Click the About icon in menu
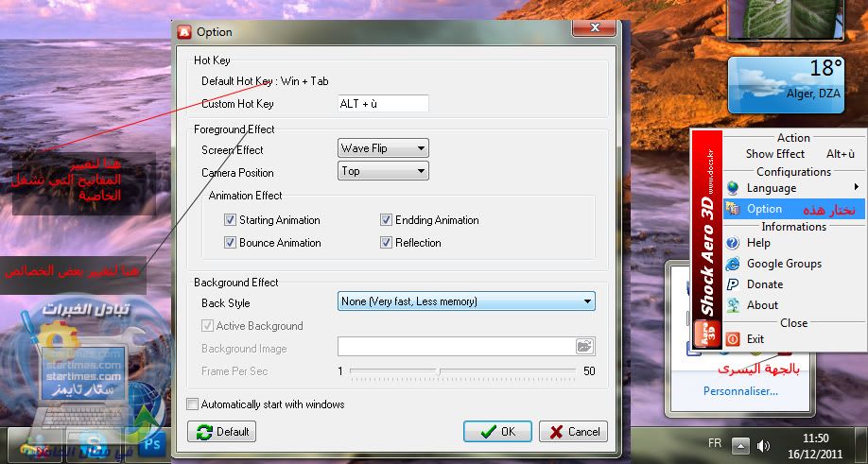The width and height of the screenshot is (868, 464). (x=733, y=305)
